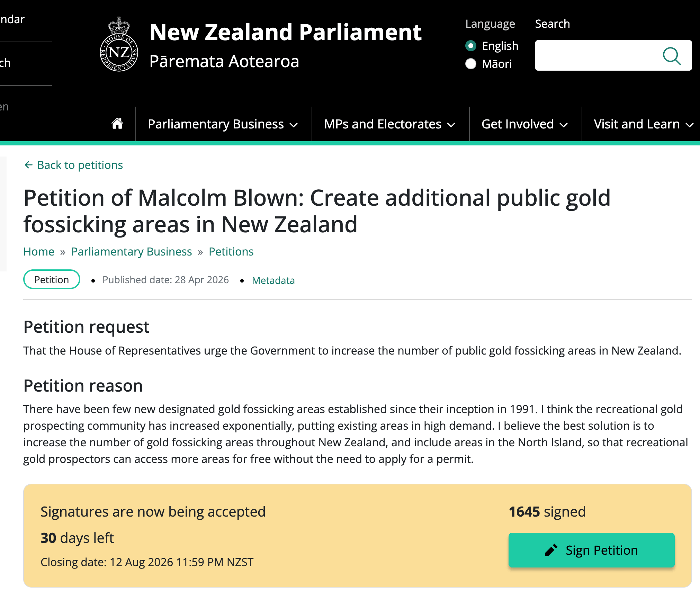Screen dimensions: 700x599
Task: Expand the MPs and Electorates menu
Action: point(390,124)
